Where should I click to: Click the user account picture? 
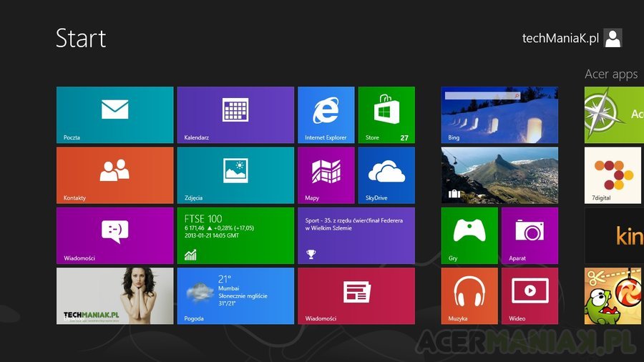pos(613,38)
